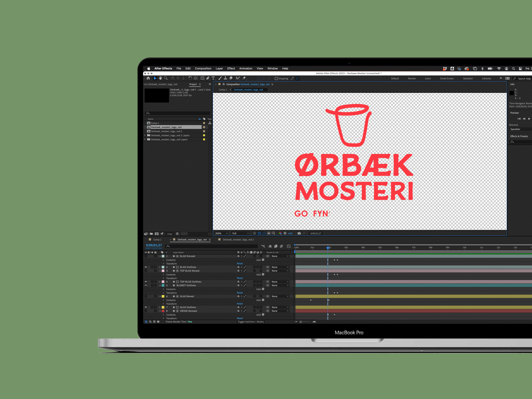Click Reset for BLAD Rreveal Transform
The height and width of the screenshot is (399, 532).
(240, 264)
